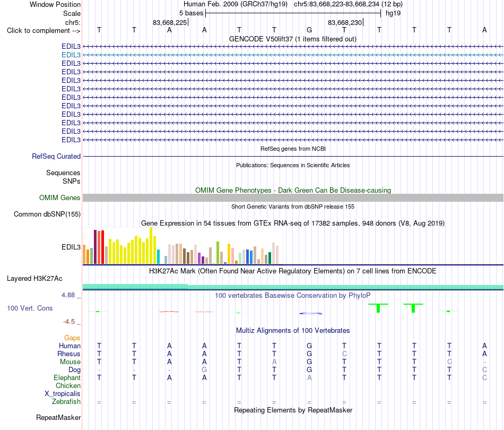Click the 83,668,230 coordinate marker
Screen dimensions: 504x430
345,22
